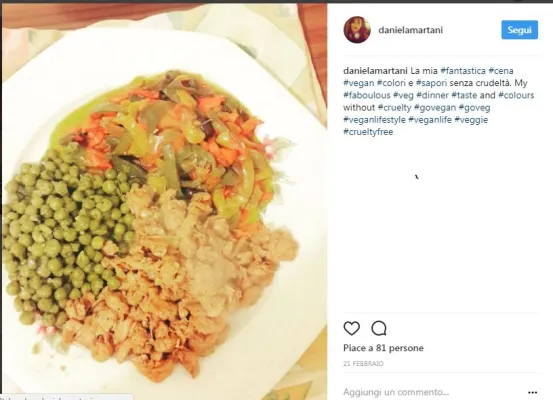Open the #veganlifestyle hashtag
The height and width of the screenshot is (400, 553).
[375, 120]
